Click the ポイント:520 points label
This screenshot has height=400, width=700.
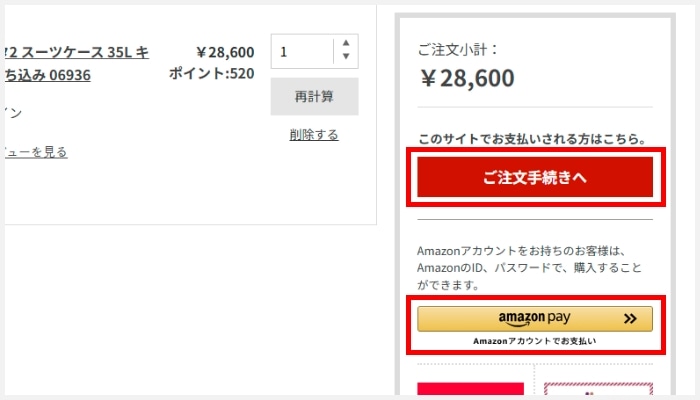point(211,73)
